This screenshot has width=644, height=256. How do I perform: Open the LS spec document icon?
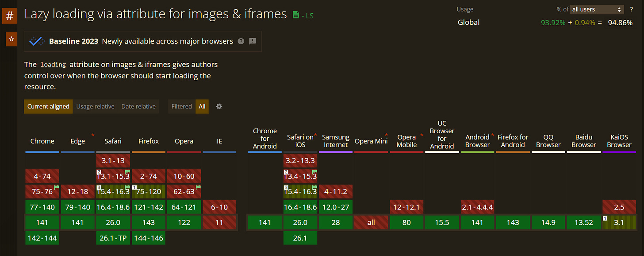coord(296,15)
